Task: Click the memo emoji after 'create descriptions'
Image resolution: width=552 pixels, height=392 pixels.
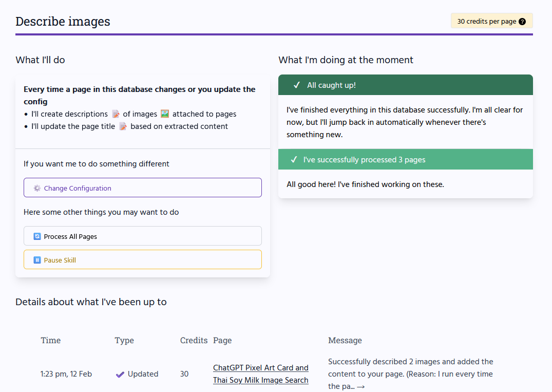Action: (x=116, y=114)
